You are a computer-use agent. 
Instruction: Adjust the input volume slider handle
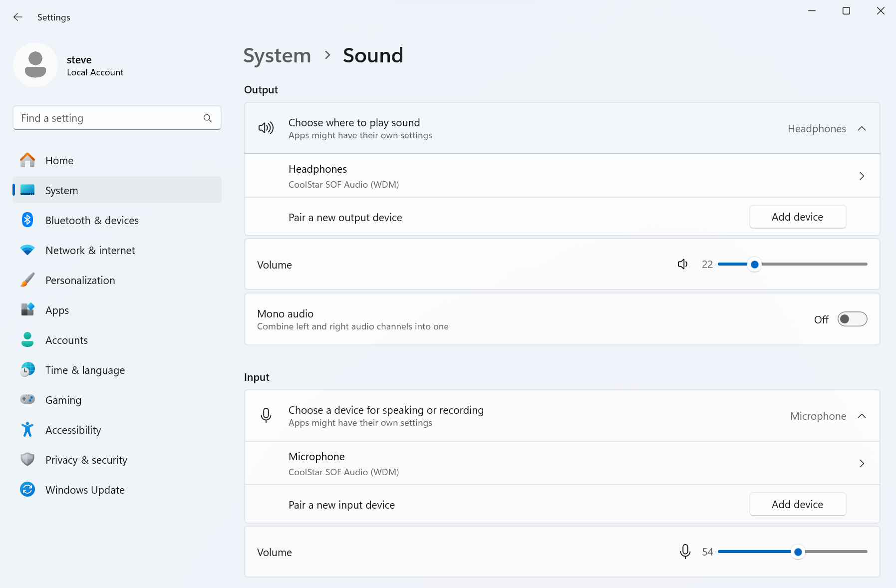(798, 552)
